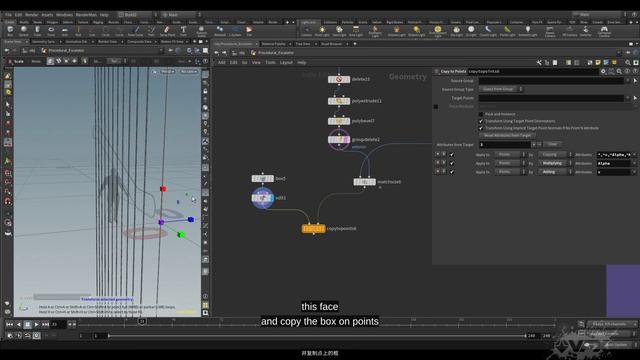Click the copytopoints6 node
Image resolution: width=640 pixels, height=360 pixels.
point(313,229)
